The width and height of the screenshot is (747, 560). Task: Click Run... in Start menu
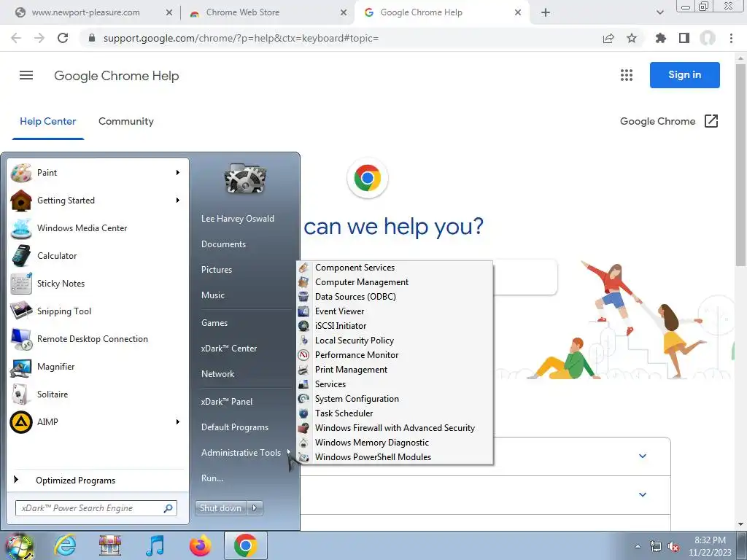click(x=212, y=478)
